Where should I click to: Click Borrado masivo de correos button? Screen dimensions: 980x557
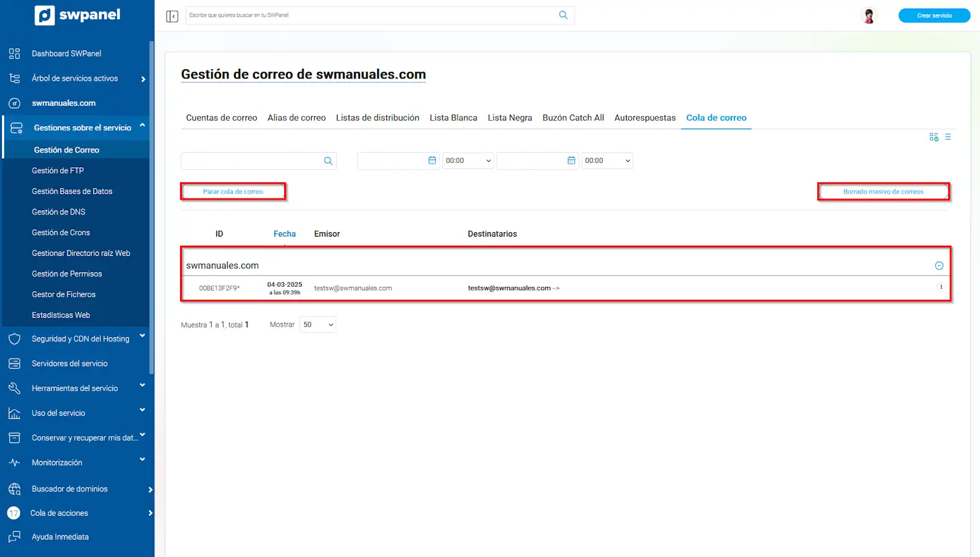883,192
